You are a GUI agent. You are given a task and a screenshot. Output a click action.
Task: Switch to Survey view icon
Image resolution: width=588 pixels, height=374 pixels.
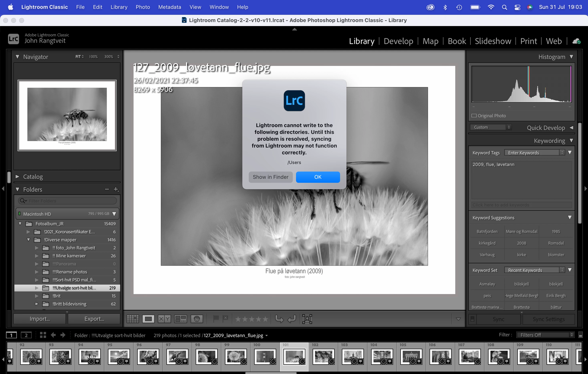click(180, 319)
